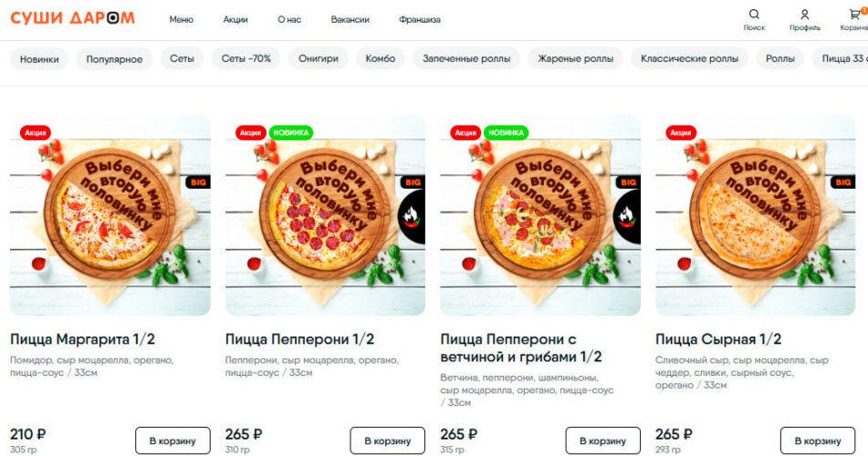
Task: Open the Меню navigation item
Action: (181, 19)
